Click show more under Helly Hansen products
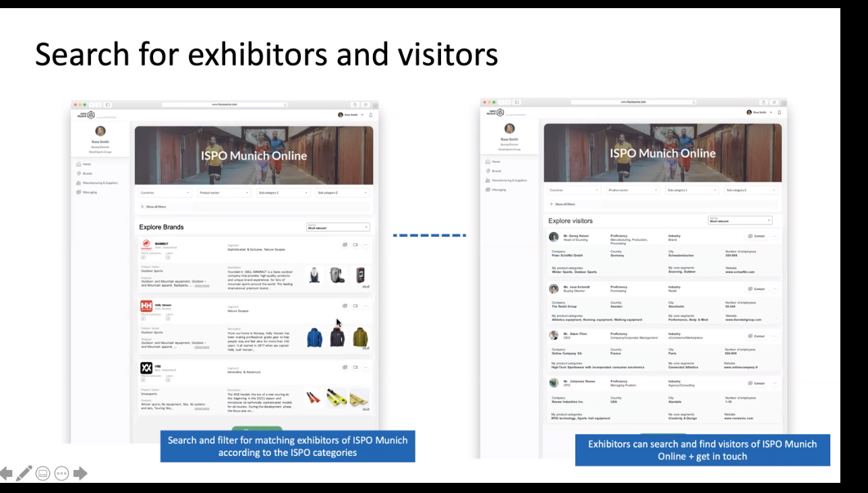 point(202,347)
